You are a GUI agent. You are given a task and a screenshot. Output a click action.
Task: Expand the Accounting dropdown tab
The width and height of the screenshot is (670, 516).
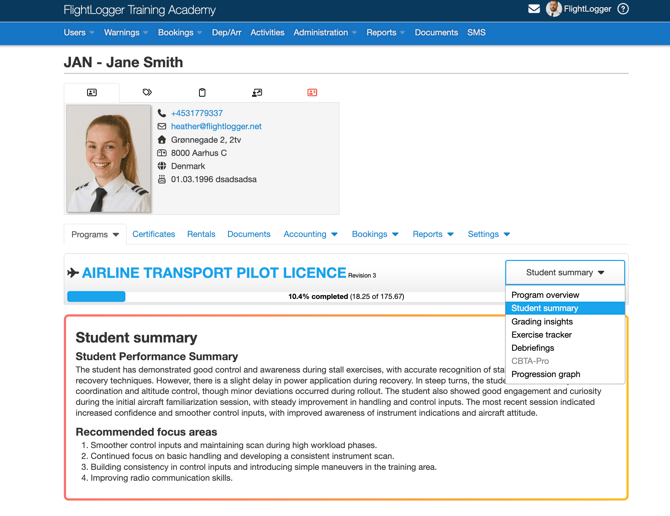click(x=310, y=234)
